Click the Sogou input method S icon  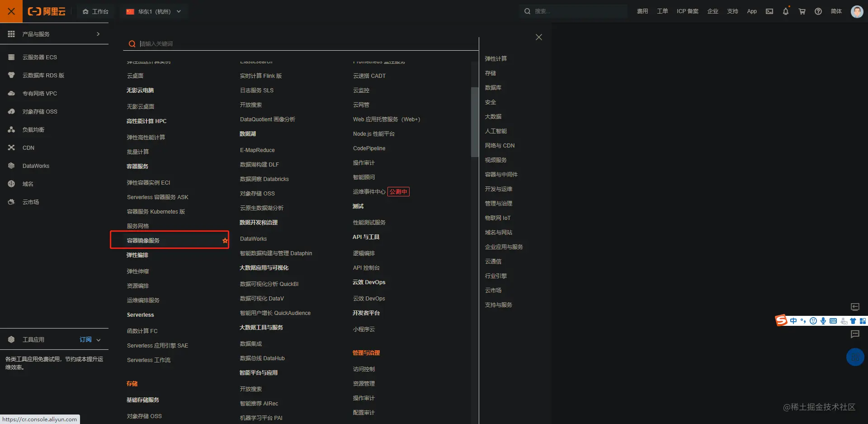click(x=781, y=320)
